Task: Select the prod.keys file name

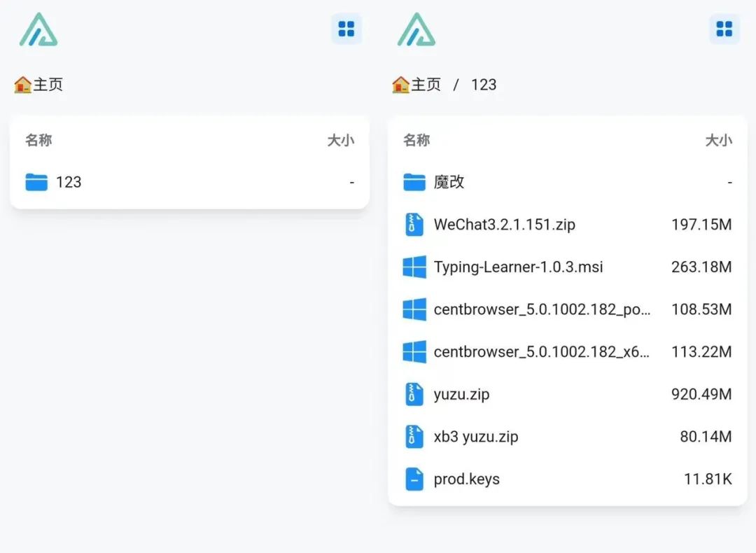Action: pyautogui.click(x=466, y=479)
